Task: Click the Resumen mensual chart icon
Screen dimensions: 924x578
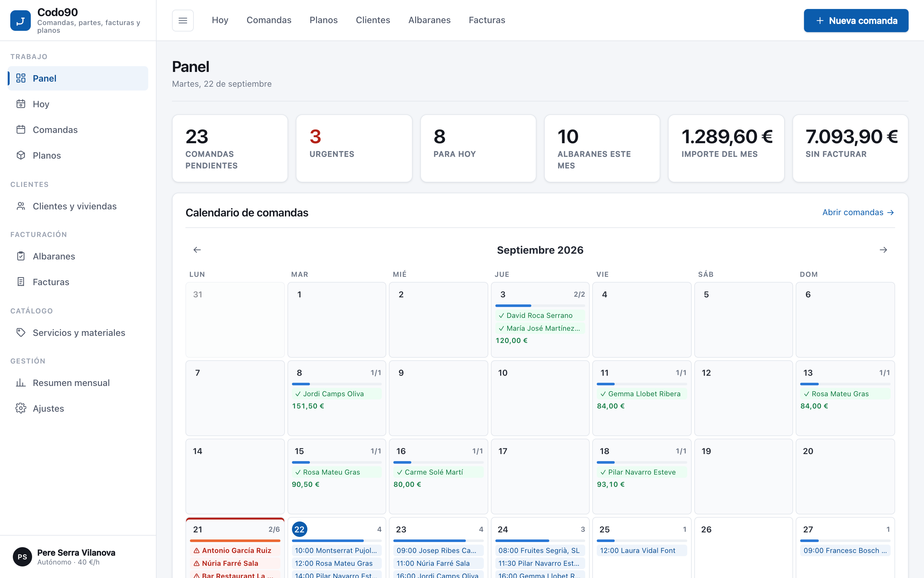Action: pyautogui.click(x=21, y=383)
